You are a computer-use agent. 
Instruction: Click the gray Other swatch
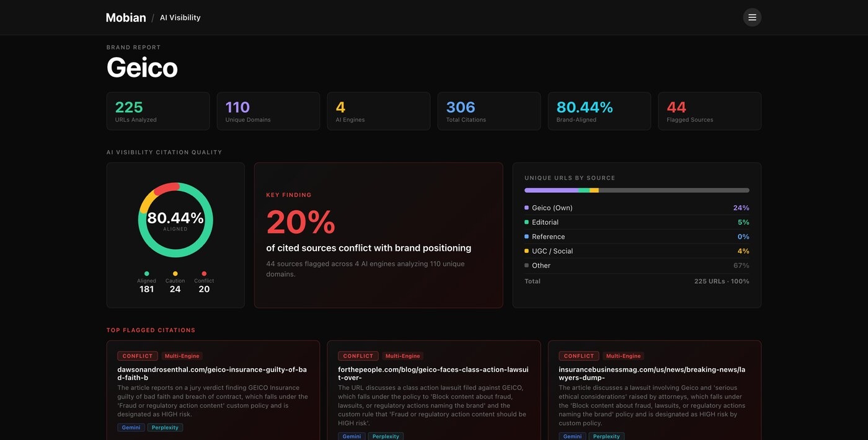pyautogui.click(x=526, y=265)
